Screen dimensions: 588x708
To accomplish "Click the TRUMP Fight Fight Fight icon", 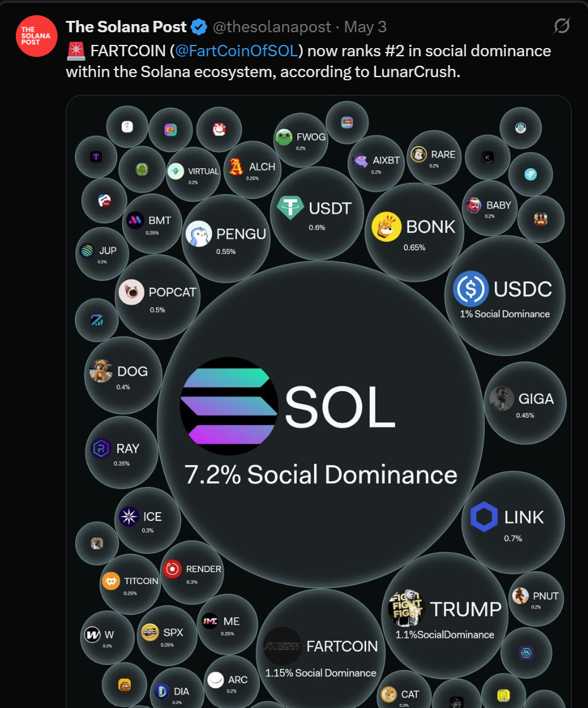I will [406, 607].
